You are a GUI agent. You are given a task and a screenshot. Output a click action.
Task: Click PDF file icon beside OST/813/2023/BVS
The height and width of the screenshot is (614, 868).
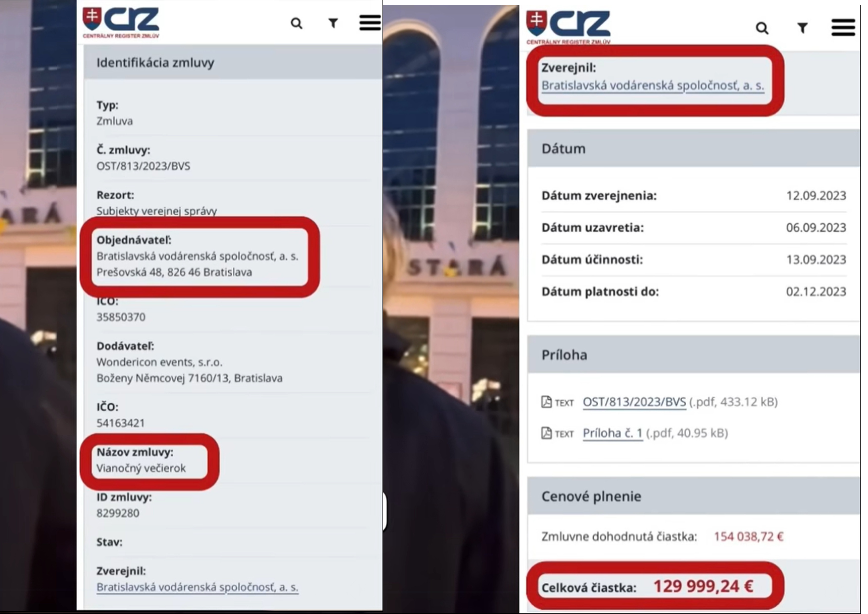546,402
